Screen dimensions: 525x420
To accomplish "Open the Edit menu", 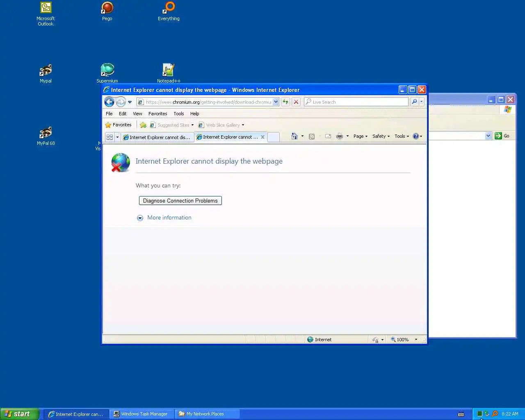I will coord(123,114).
